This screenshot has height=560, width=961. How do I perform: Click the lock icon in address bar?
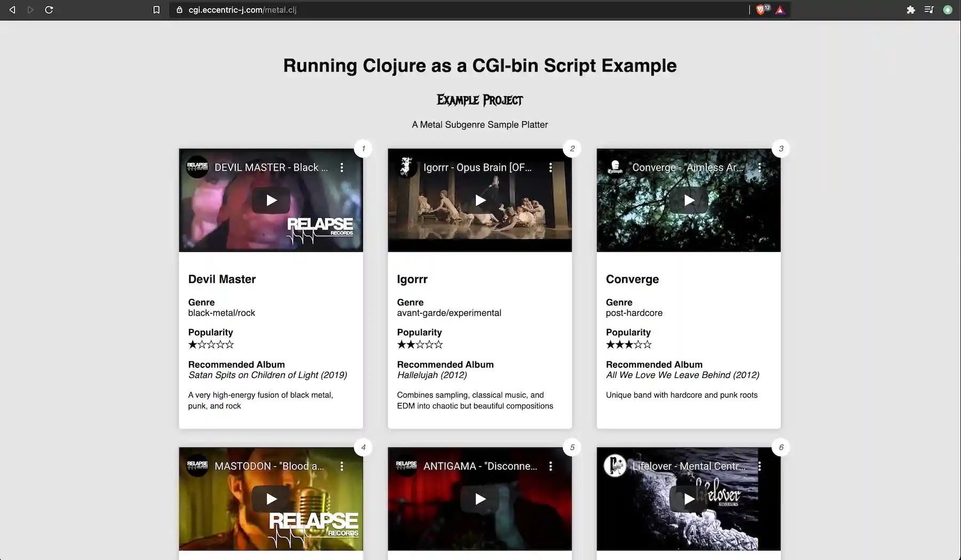point(179,10)
